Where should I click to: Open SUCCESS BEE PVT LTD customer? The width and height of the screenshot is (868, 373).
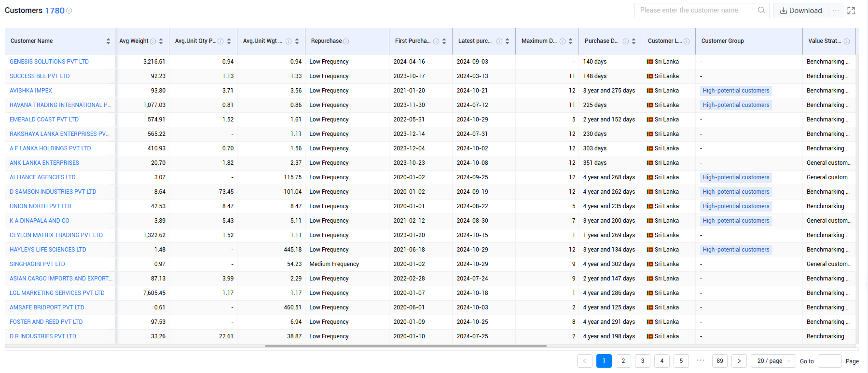[x=40, y=76]
